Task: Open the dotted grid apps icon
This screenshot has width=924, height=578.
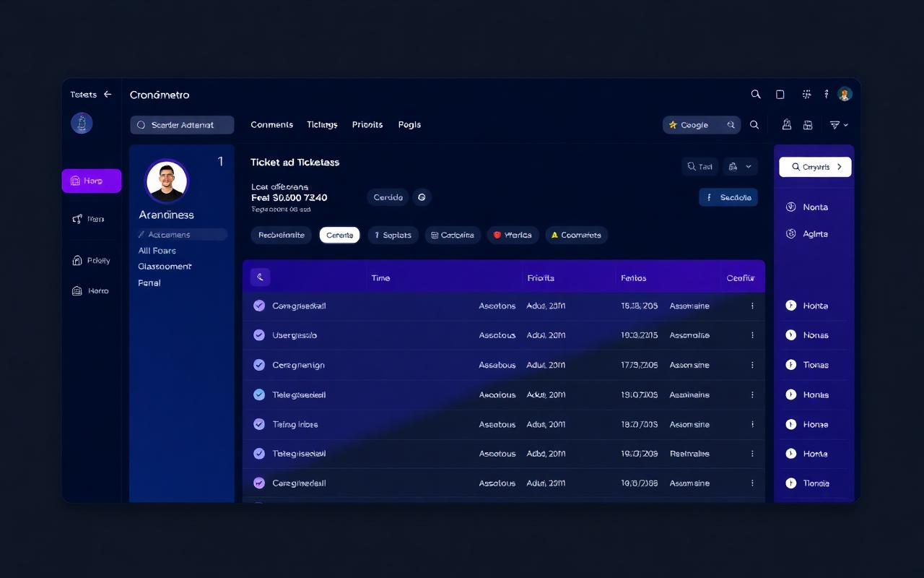Action: (807, 95)
